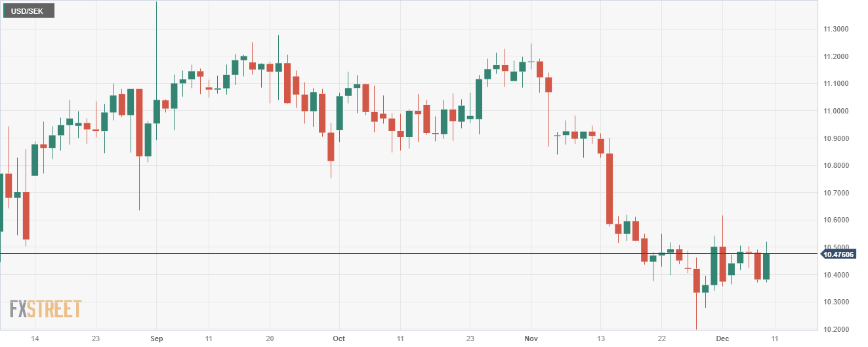Click the USD/SEK symbol label
This screenshot has width=868, height=347.
pyautogui.click(x=28, y=11)
